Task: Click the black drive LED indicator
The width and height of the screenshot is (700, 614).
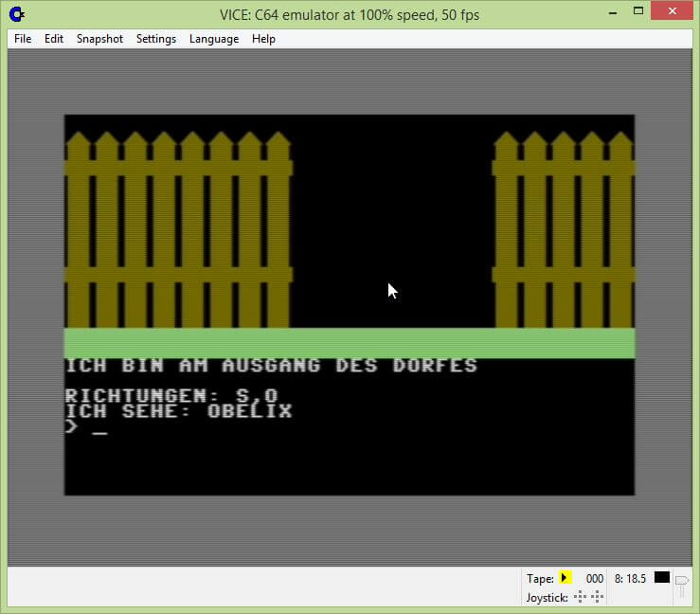Action: 661,577
